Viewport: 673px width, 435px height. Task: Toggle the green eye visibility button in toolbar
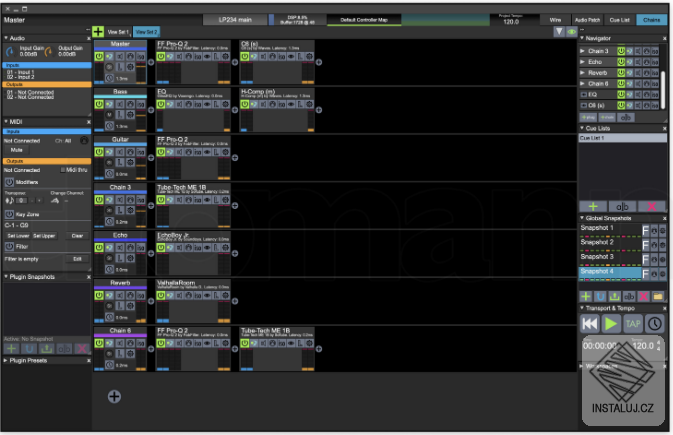(571, 32)
